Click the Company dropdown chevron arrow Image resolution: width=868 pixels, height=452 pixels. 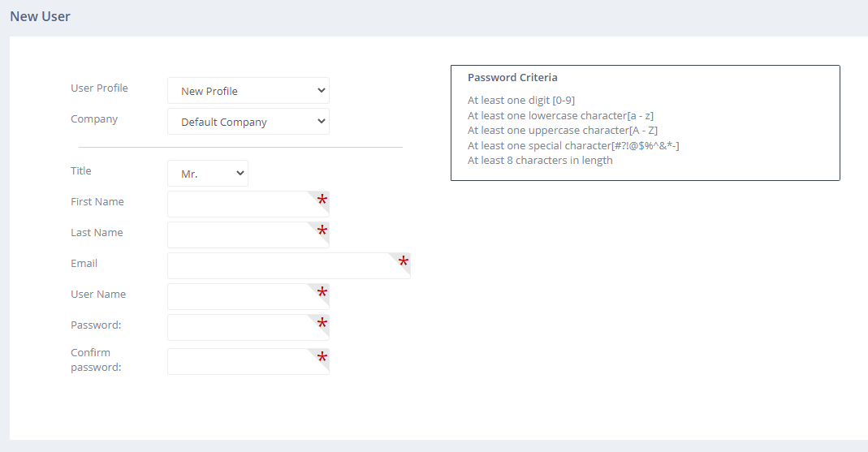pos(321,122)
